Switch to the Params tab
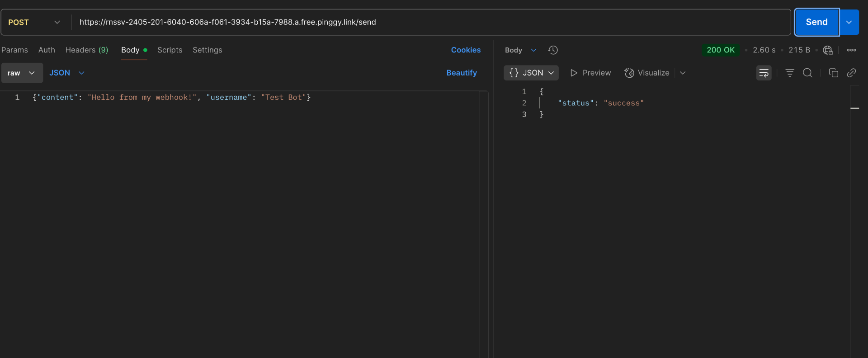Viewport: 868px width, 358px height. (x=14, y=50)
